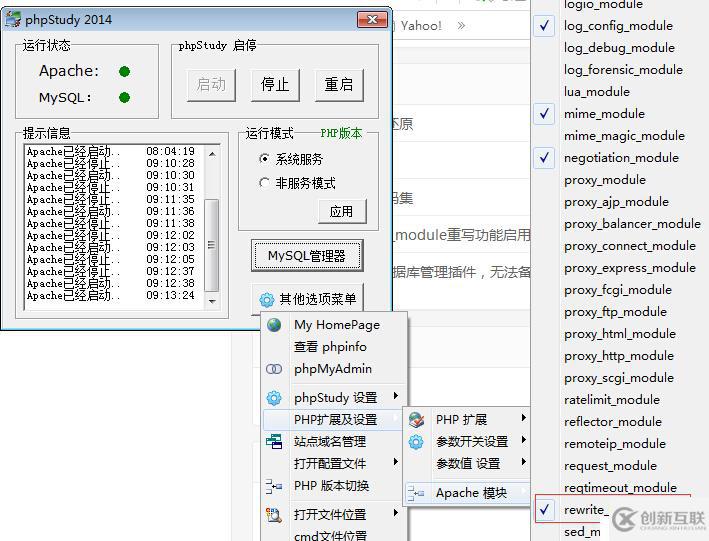Open phpMyAdmin from the menu
Screen dimensions: 709x541
point(333,369)
